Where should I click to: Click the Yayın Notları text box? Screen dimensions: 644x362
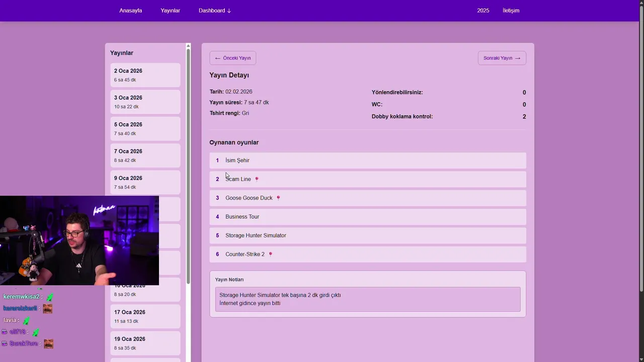tap(368, 299)
